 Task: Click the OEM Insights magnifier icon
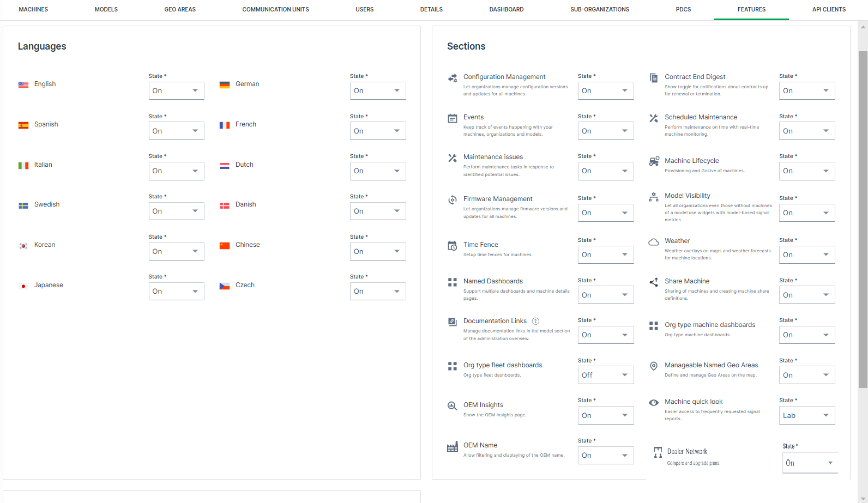453,406
